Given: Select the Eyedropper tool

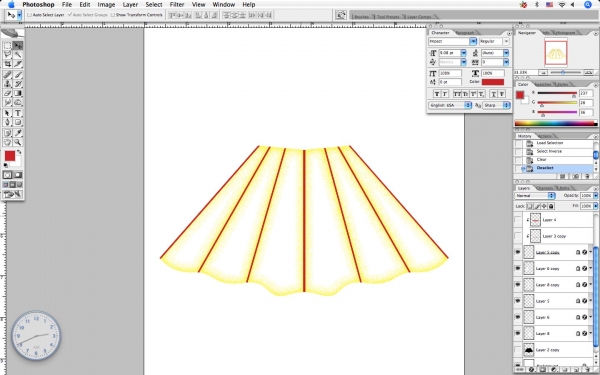Looking at the screenshot, I should 18,133.
